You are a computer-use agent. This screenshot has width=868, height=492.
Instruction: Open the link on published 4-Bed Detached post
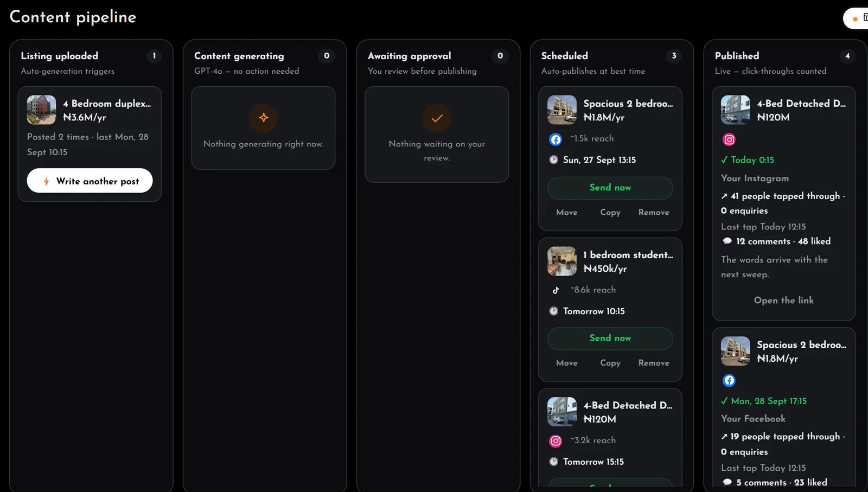784,301
